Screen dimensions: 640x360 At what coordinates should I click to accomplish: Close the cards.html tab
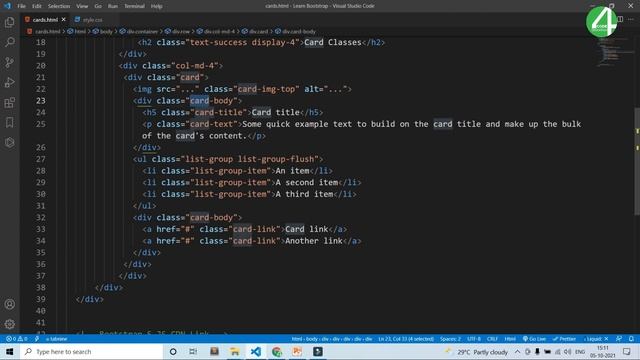click(63, 20)
